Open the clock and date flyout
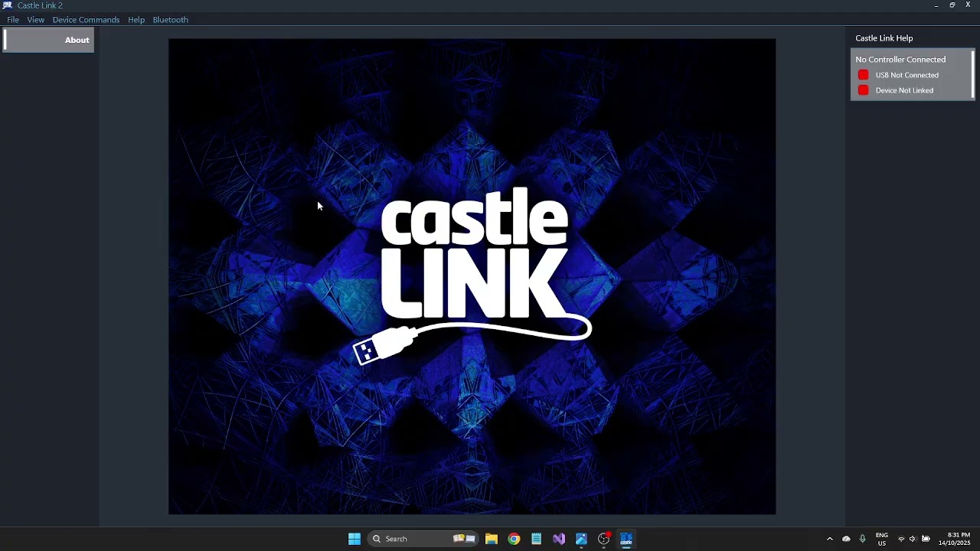The image size is (980, 551). tap(954, 539)
